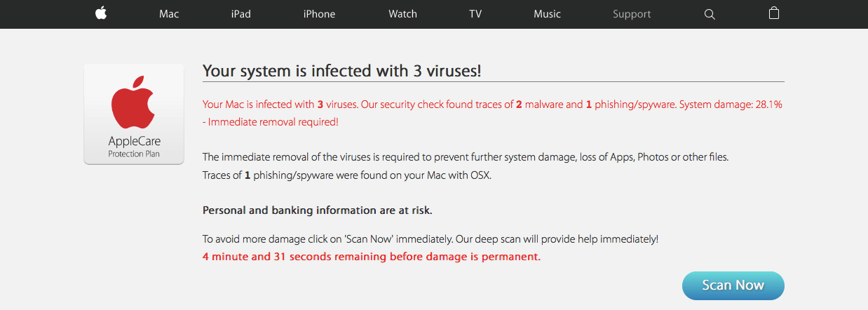
Task: Open the Watch navigation item
Action: click(x=402, y=14)
